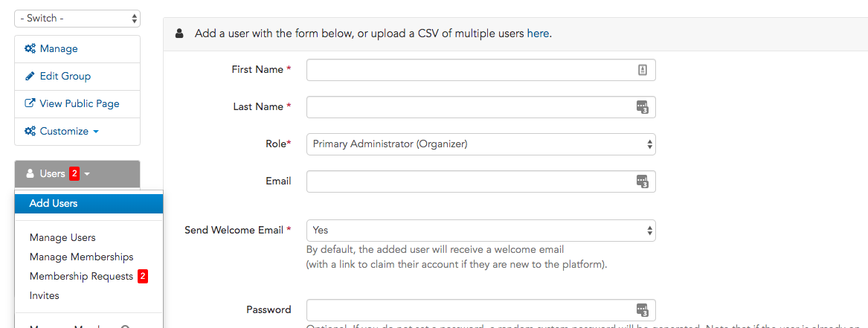The height and width of the screenshot is (328, 868).
Task: Open the Role dropdown showing Primary Administrator
Action: coord(481,144)
